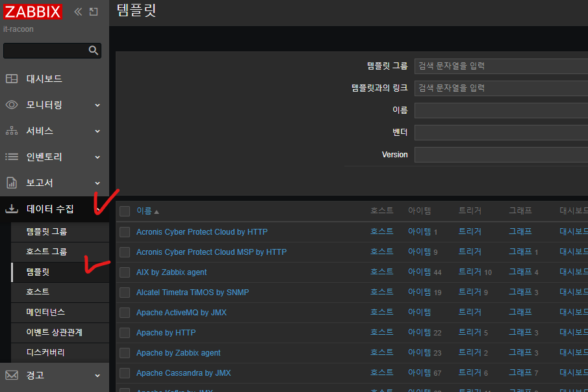The height and width of the screenshot is (392, 588).
Task: Open Apache Cassandra by JMX template
Action: [x=183, y=373]
